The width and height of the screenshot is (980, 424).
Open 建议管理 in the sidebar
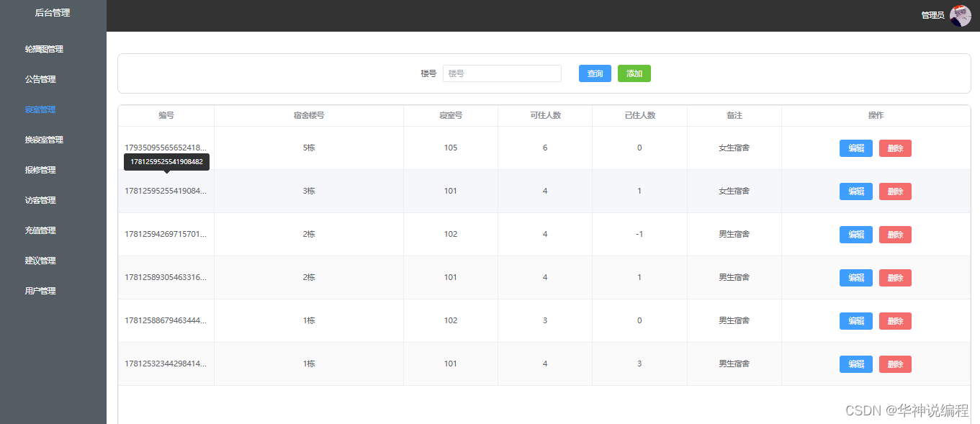pyautogui.click(x=40, y=261)
